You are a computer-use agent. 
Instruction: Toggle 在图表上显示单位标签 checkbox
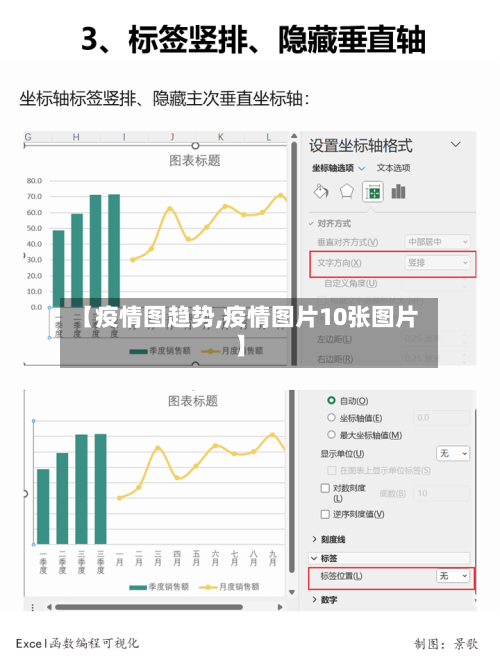click(x=332, y=471)
